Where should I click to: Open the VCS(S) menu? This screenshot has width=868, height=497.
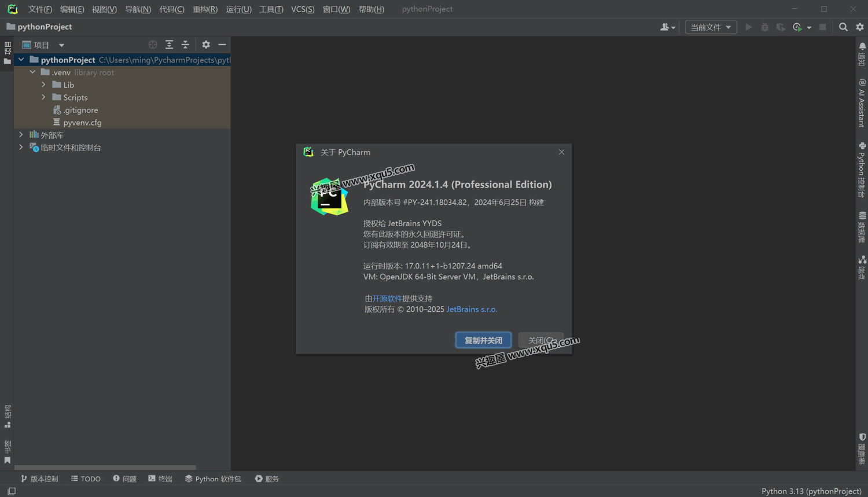point(302,9)
